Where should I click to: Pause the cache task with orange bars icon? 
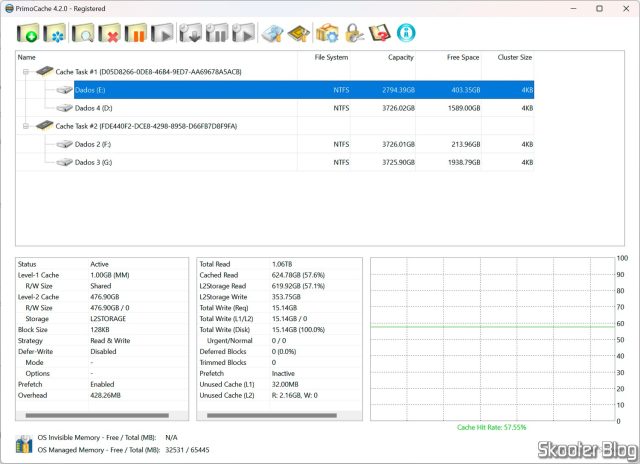pyautogui.click(x=136, y=33)
